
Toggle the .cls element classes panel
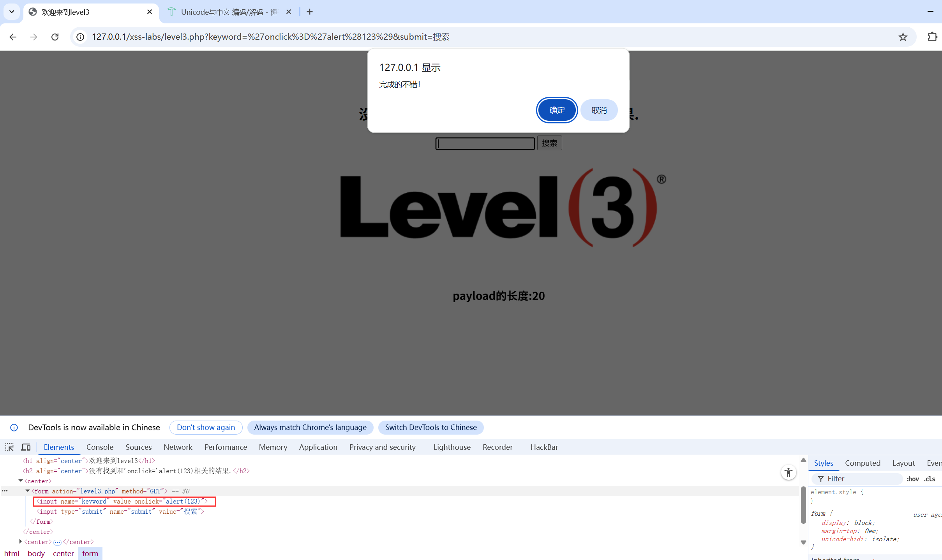pos(930,479)
